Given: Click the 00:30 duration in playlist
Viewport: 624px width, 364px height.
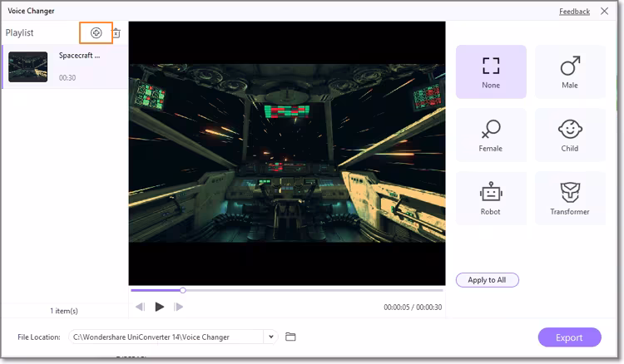Looking at the screenshot, I should pyautogui.click(x=67, y=78).
